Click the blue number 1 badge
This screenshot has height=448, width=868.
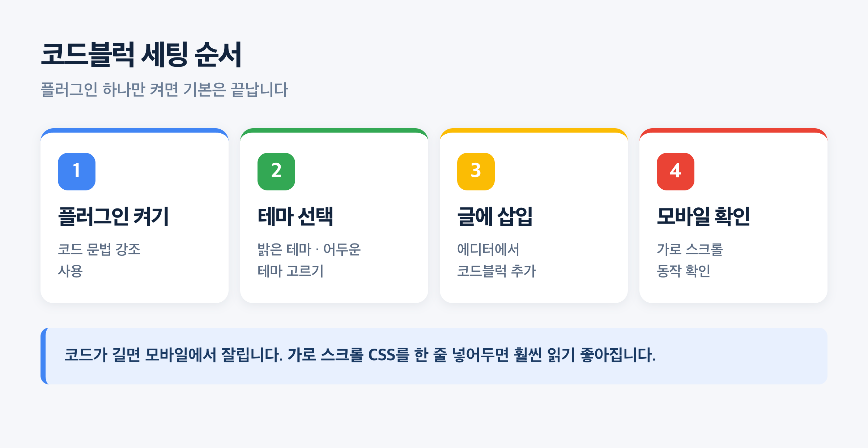point(77,172)
